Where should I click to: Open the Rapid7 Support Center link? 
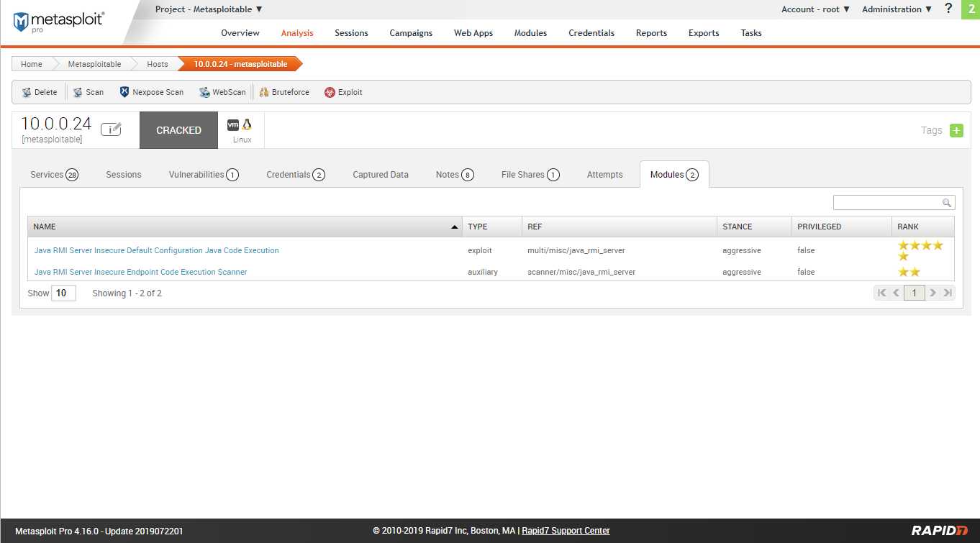pyautogui.click(x=566, y=531)
